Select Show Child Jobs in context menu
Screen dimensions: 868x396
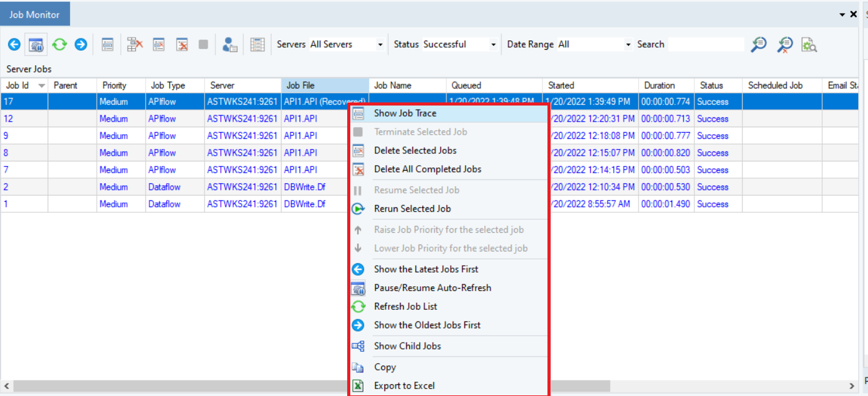point(407,346)
